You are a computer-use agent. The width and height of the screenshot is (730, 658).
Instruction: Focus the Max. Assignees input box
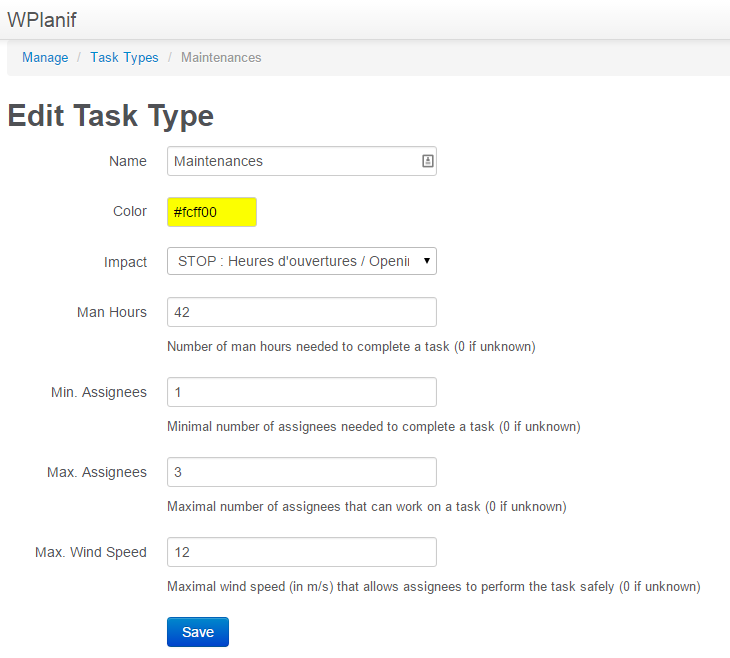pos(301,472)
